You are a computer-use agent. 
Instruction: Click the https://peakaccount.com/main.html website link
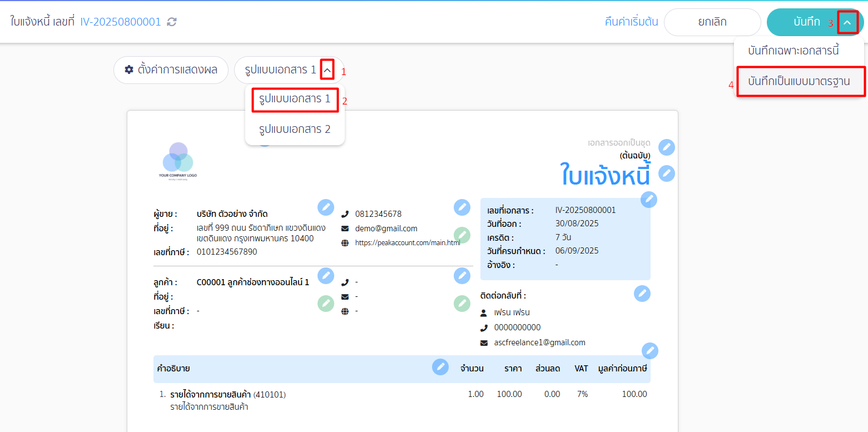click(408, 243)
